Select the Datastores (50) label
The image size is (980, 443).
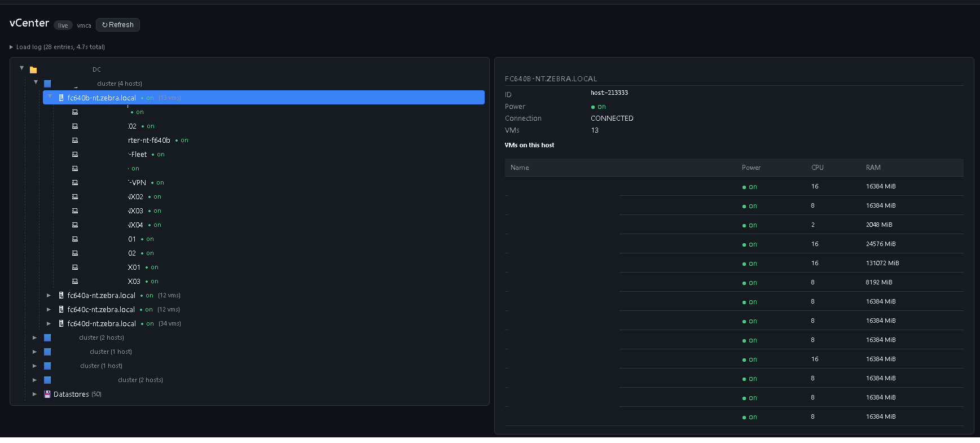77,394
